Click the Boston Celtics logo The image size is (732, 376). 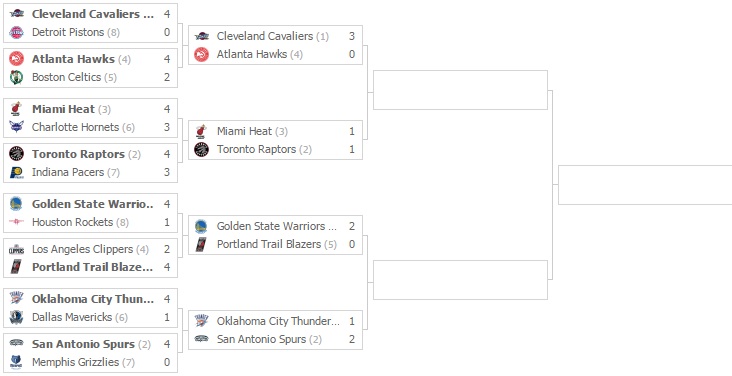pos(16,77)
